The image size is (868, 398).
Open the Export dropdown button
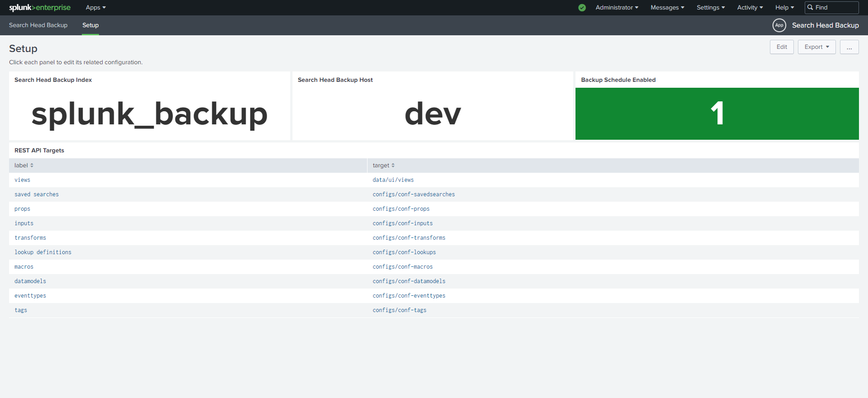coord(816,47)
